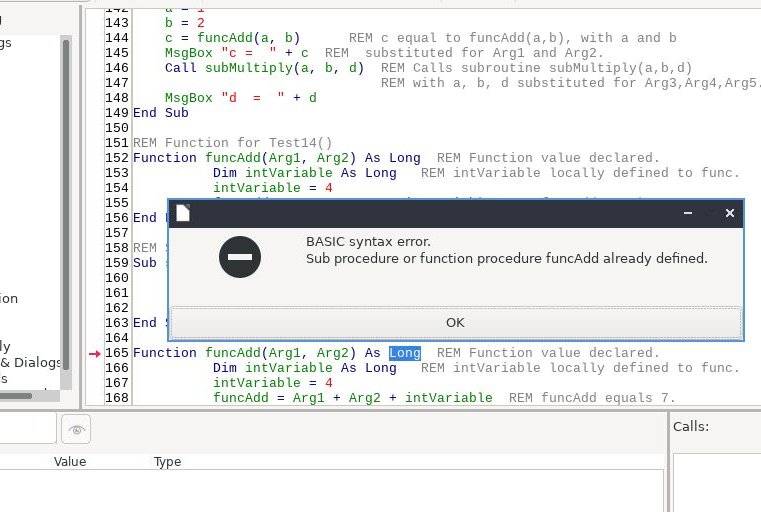Click the 'funcAdd already defined' error message text
This screenshot has height=512, width=761.
coord(506,258)
